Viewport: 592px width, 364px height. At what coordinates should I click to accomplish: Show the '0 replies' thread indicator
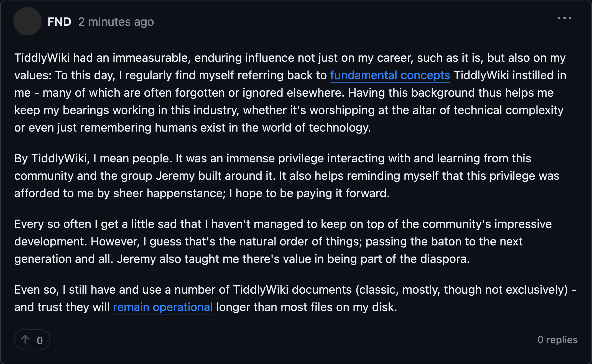557,340
